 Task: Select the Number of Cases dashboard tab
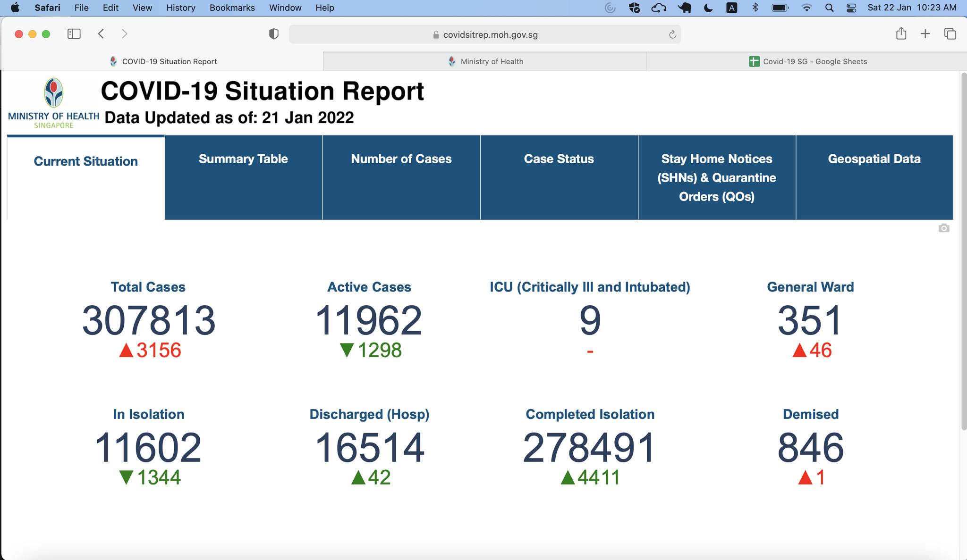click(401, 159)
